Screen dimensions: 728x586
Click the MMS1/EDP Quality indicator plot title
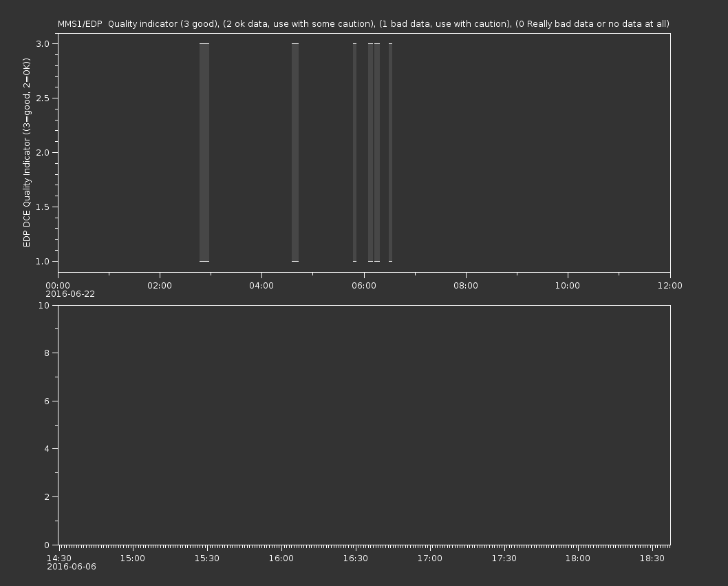coord(363,24)
